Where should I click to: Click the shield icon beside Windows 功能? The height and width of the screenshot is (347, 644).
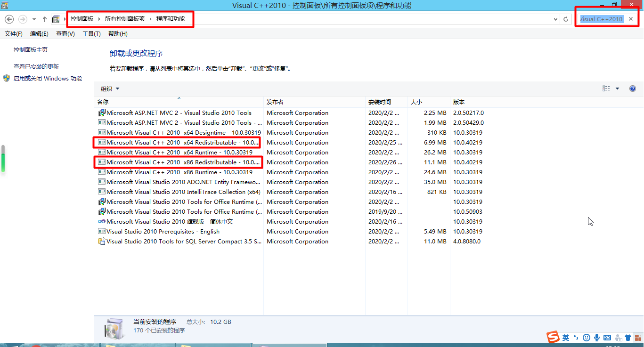point(7,78)
